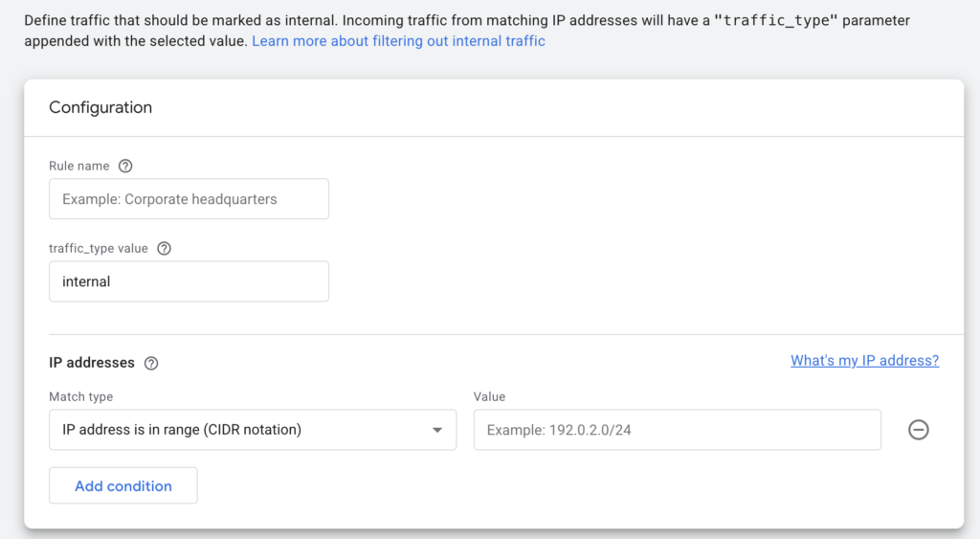
Task: Click the 'What's my IP address?' link
Action: 864,360
